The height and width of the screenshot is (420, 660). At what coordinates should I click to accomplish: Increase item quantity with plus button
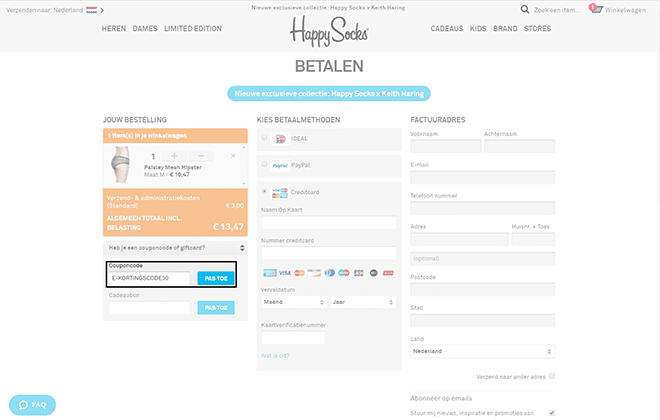(174, 156)
